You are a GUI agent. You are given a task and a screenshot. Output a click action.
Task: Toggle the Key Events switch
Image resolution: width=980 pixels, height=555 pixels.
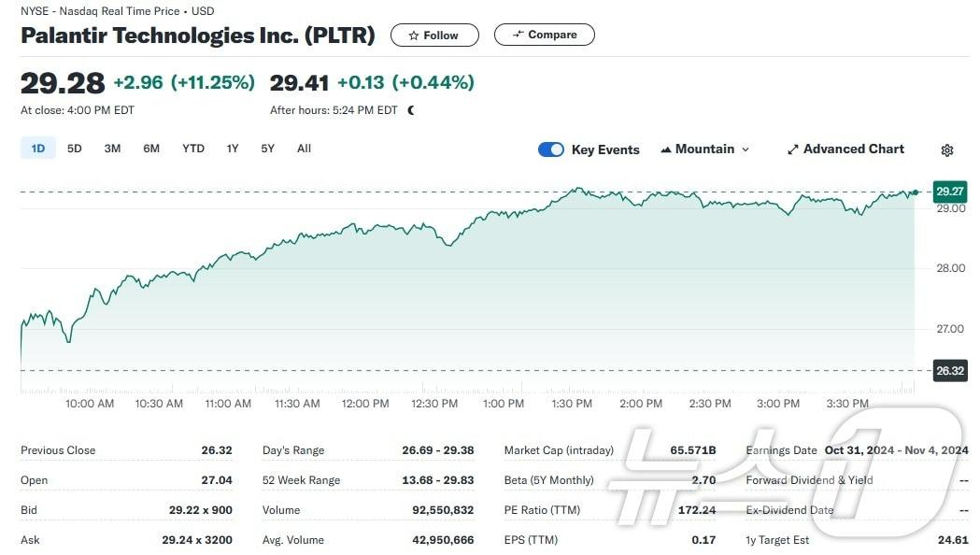tap(551, 149)
